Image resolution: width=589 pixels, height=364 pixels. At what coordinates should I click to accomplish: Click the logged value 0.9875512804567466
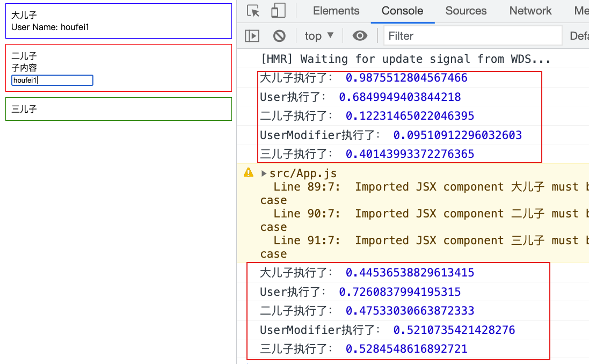(x=406, y=78)
